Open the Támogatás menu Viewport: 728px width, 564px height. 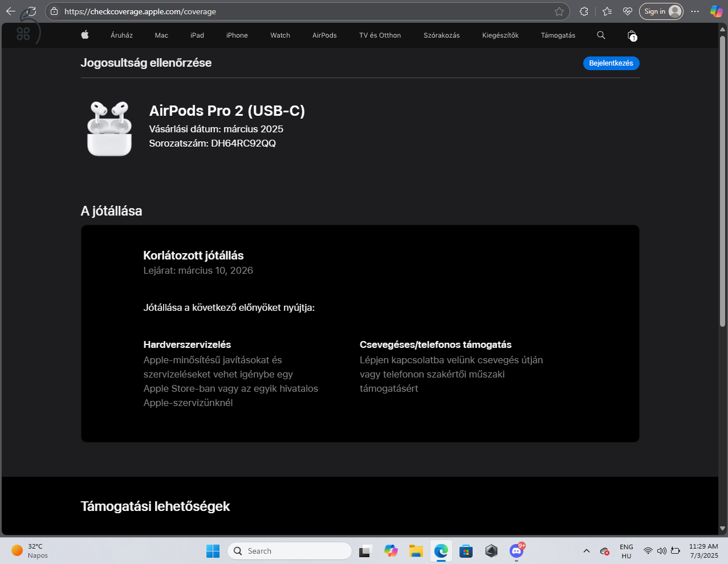[x=558, y=35]
